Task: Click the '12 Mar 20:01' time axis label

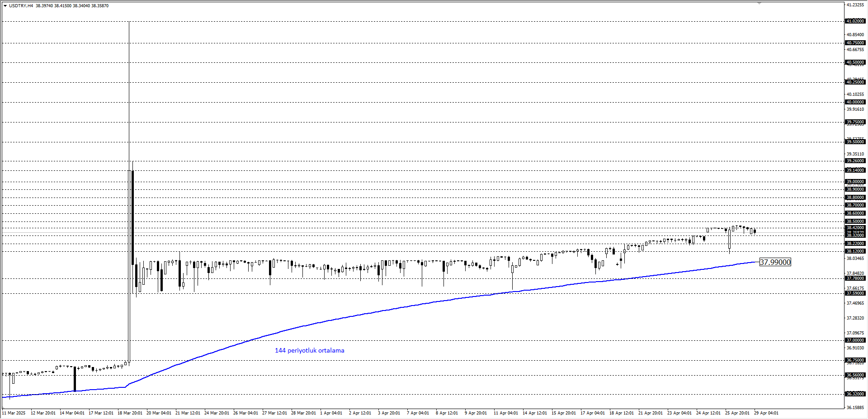Action: coord(43,413)
